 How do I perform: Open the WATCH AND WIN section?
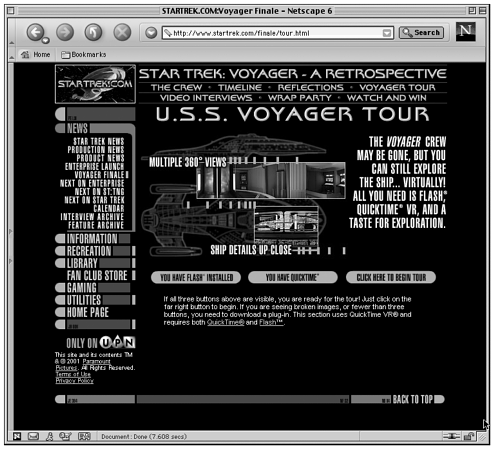tap(386, 98)
